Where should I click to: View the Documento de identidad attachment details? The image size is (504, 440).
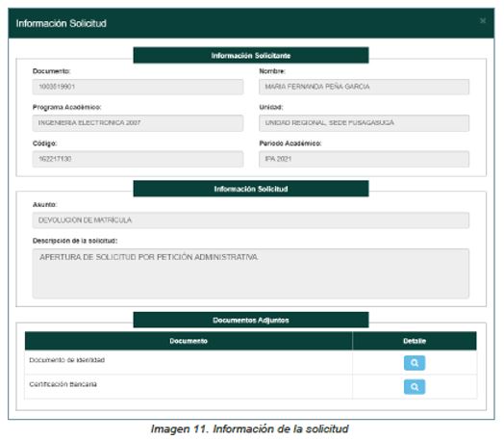pos(415,363)
